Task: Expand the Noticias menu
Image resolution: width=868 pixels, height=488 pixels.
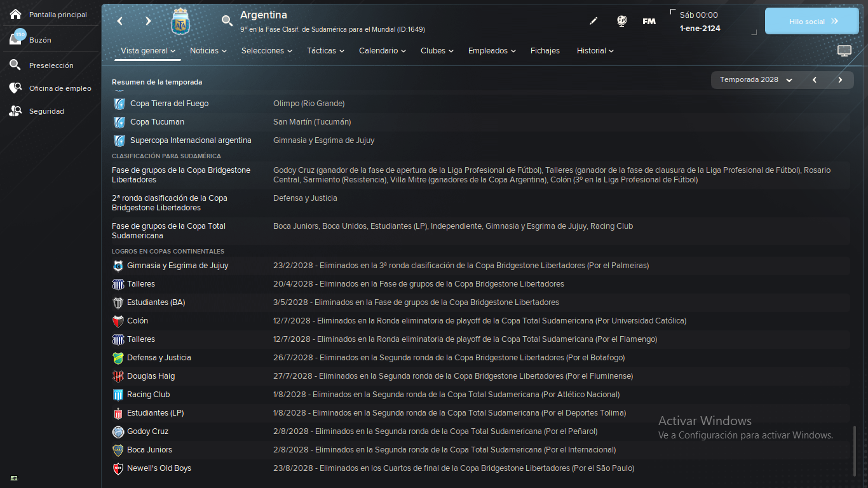Action: point(208,51)
